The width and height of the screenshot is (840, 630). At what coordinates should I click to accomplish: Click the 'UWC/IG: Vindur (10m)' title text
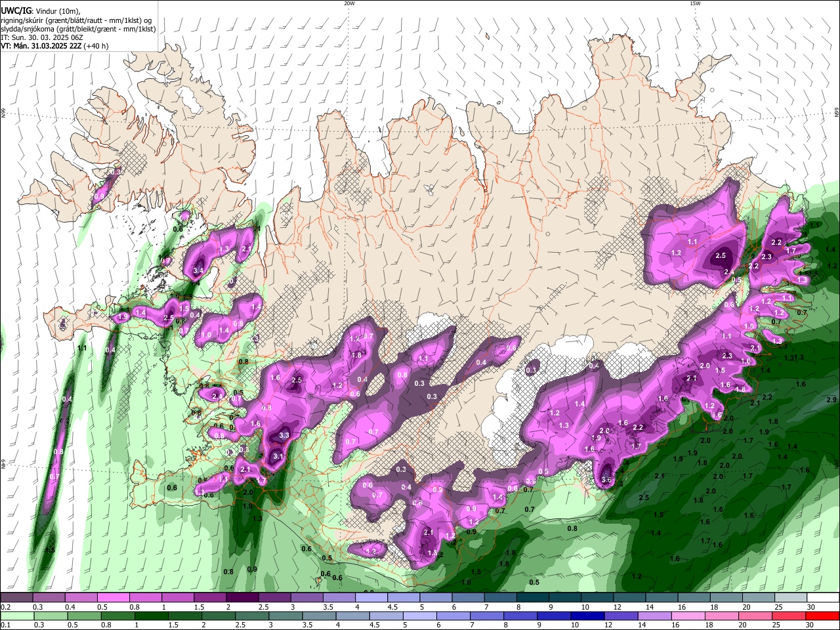(40, 11)
